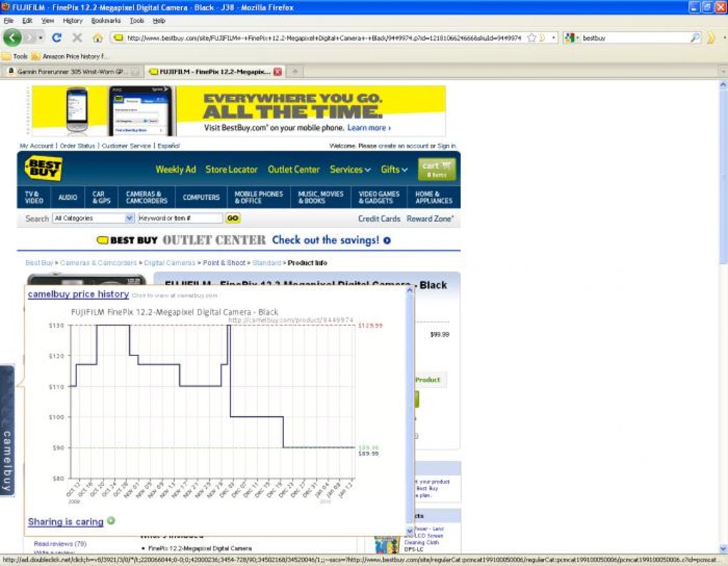Image resolution: width=728 pixels, height=566 pixels.
Task: Click the Weekly Ad link
Action: coord(176,169)
